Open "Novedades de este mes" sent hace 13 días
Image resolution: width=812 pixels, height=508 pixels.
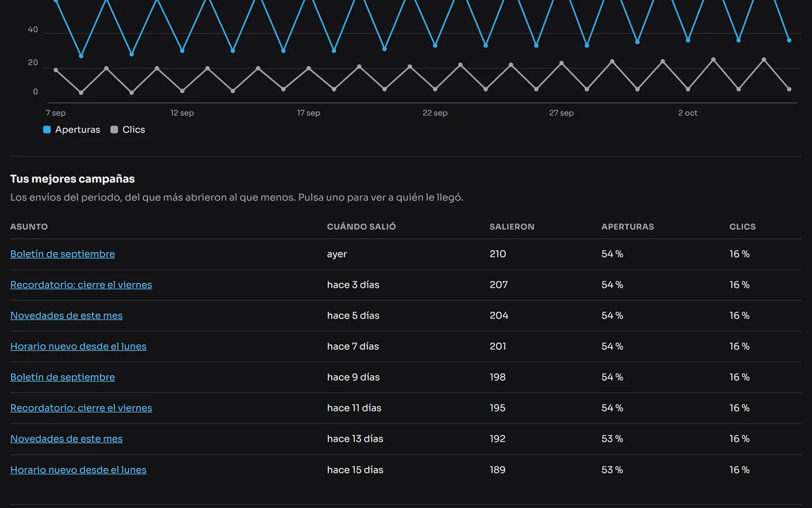coord(67,439)
